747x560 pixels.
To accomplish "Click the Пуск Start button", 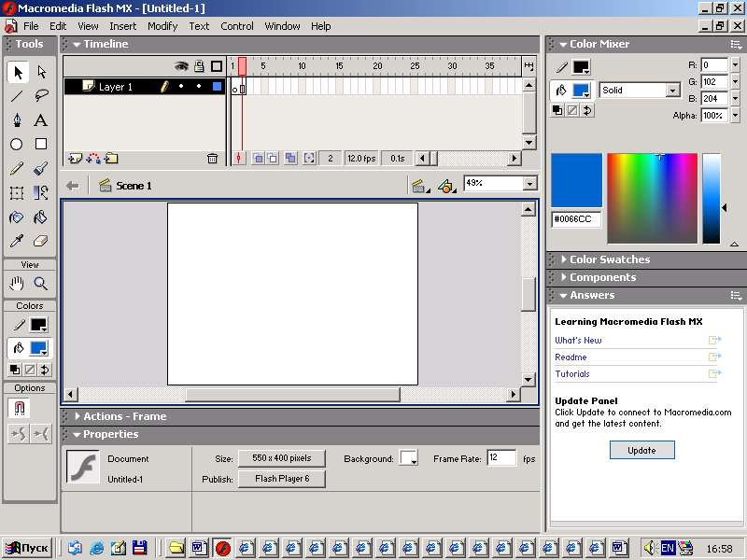I will point(27,548).
